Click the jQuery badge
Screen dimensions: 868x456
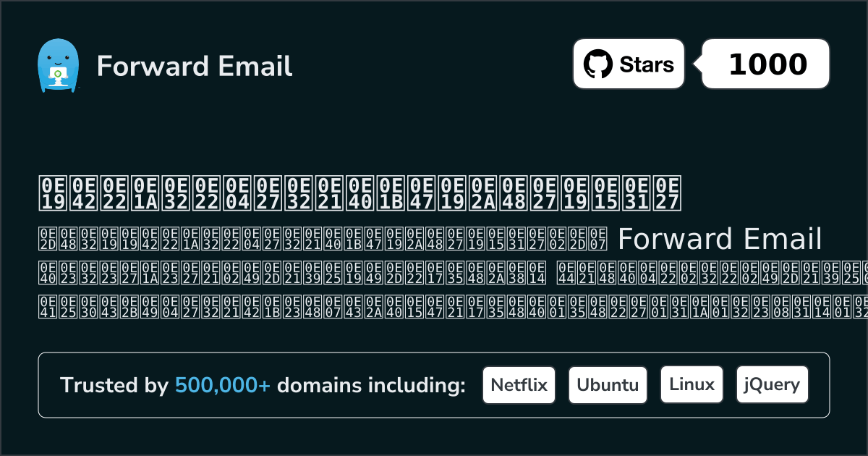point(772,385)
